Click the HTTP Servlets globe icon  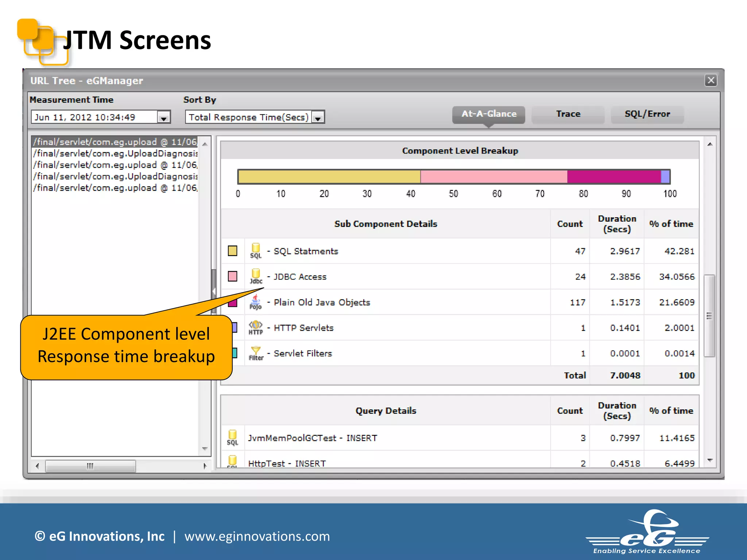pos(255,327)
